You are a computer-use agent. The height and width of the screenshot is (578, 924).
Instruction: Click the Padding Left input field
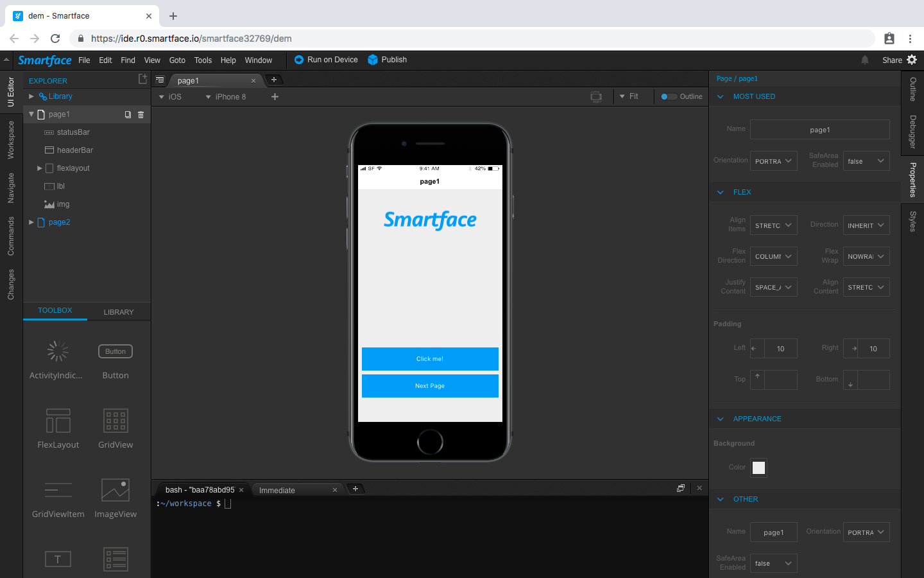pyautogui.click(x=780, y=348)
